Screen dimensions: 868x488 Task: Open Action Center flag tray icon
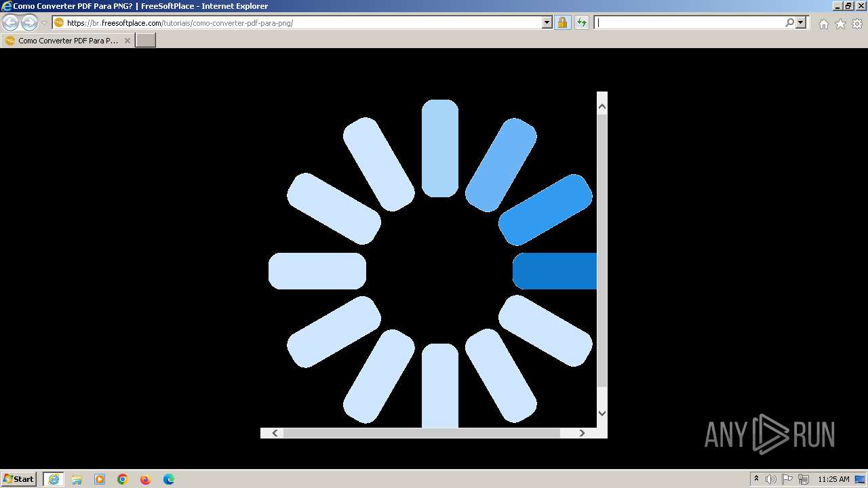tap(787, 479)
